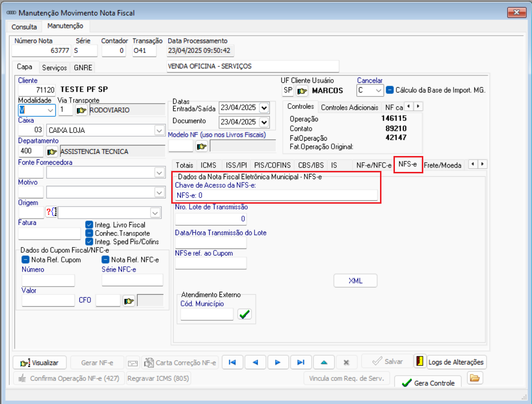This screenshot has height=404, width=532.
Task: Open Entrada/Saída date picker dropdown
Action: [264, 108]
